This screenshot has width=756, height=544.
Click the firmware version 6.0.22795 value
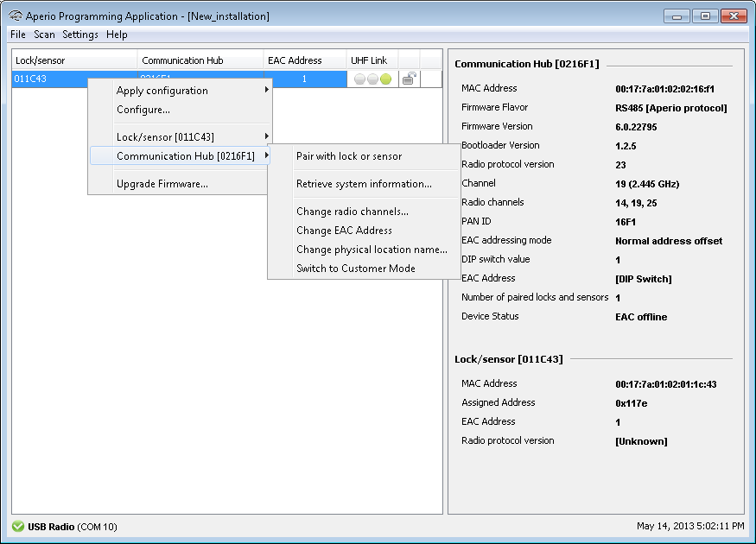636,127
